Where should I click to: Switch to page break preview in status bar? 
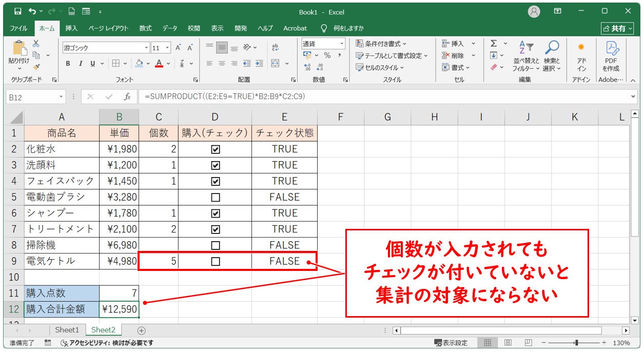(x=529, y=342)
